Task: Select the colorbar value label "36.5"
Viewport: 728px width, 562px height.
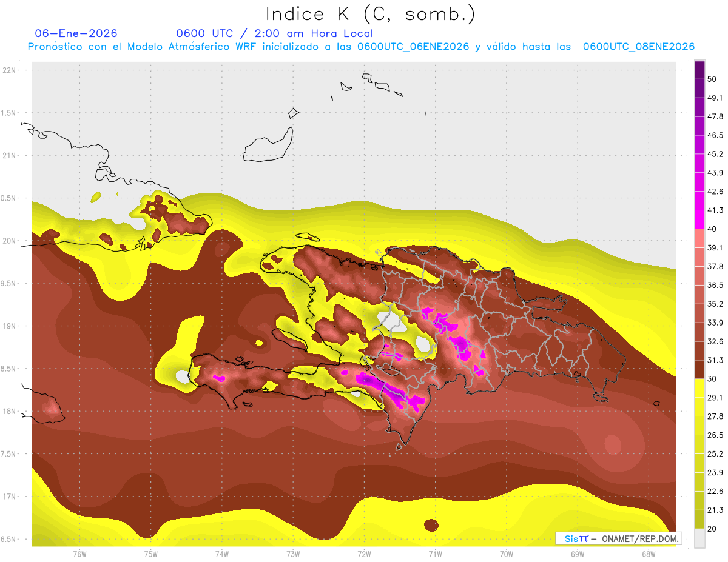Action: (715, 285)
